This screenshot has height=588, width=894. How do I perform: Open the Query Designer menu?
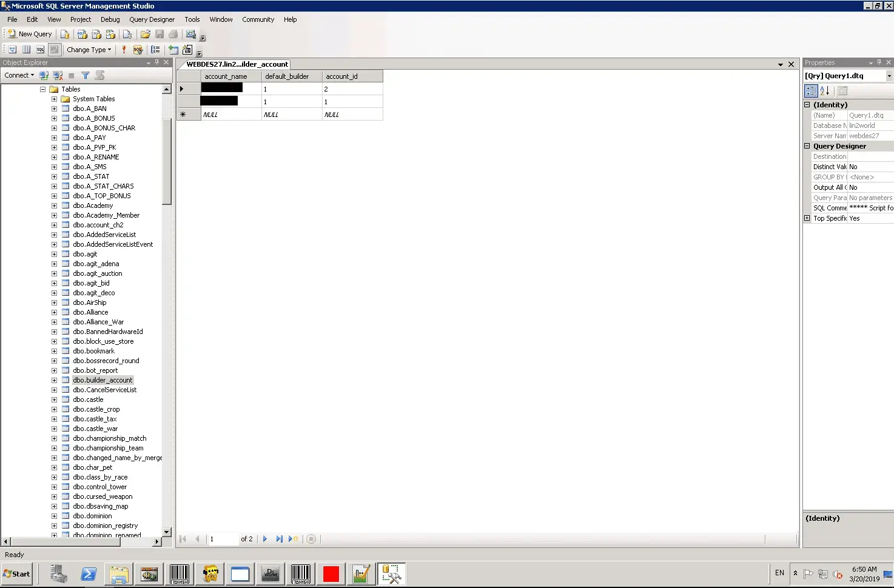click(x=152, y=19)
